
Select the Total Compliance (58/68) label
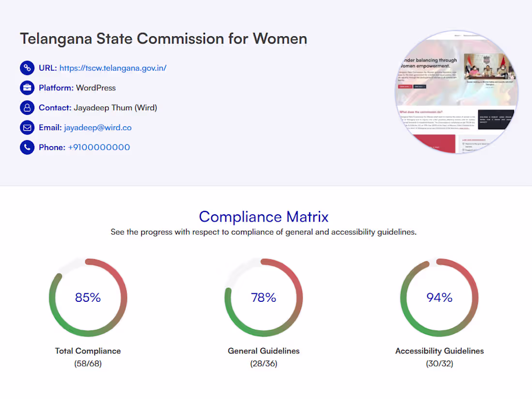pos(88,357)
